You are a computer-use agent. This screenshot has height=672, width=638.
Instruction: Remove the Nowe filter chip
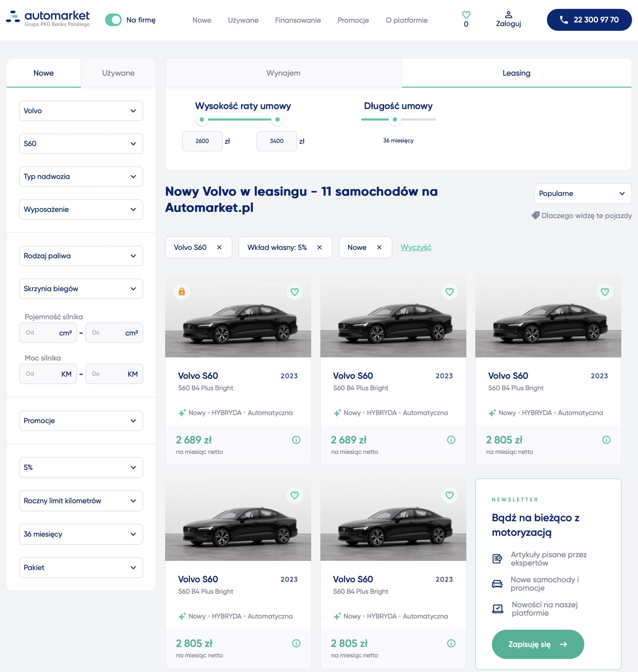pos(379,247)
